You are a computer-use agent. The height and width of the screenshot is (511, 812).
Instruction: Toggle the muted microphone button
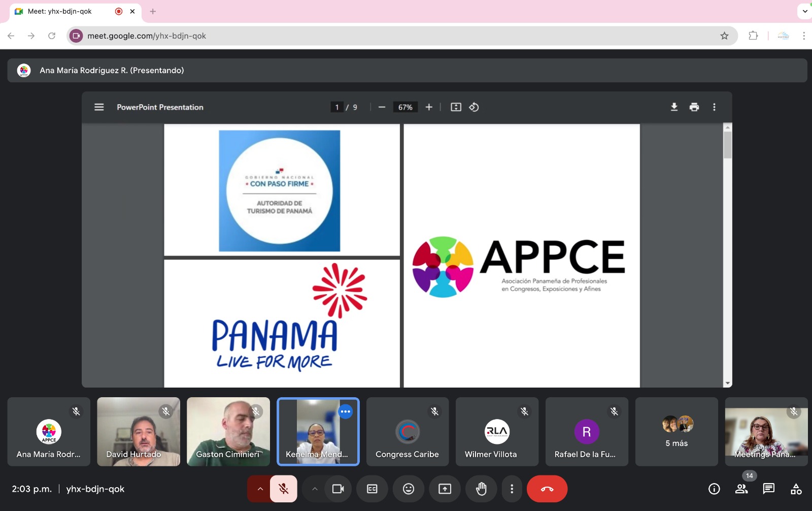[x=284, y=489]
